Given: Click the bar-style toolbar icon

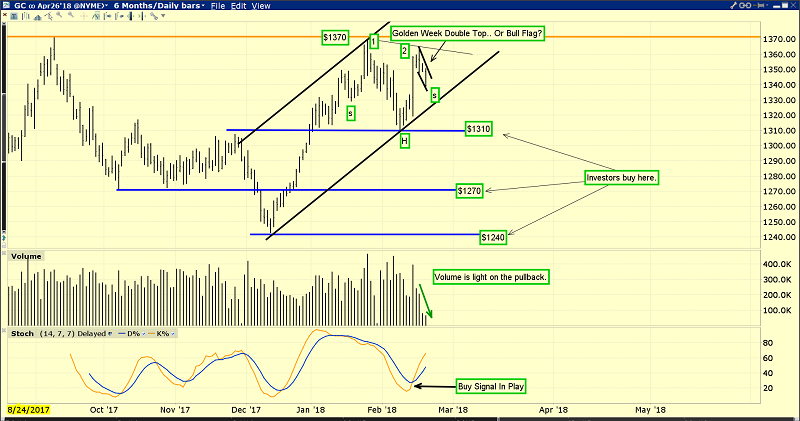Looking at the screenshot, I should pos(26,16).
